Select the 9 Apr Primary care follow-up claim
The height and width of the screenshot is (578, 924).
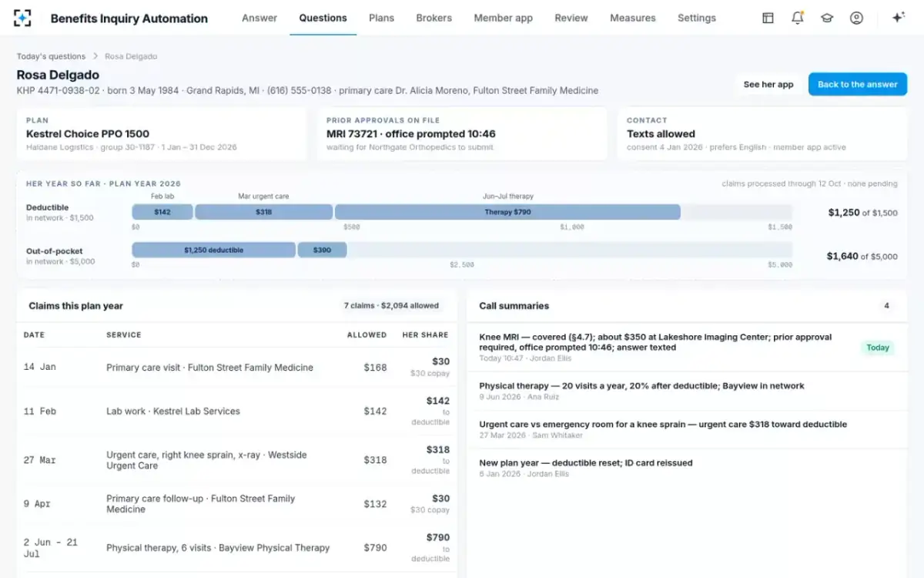tap(237, 504)
